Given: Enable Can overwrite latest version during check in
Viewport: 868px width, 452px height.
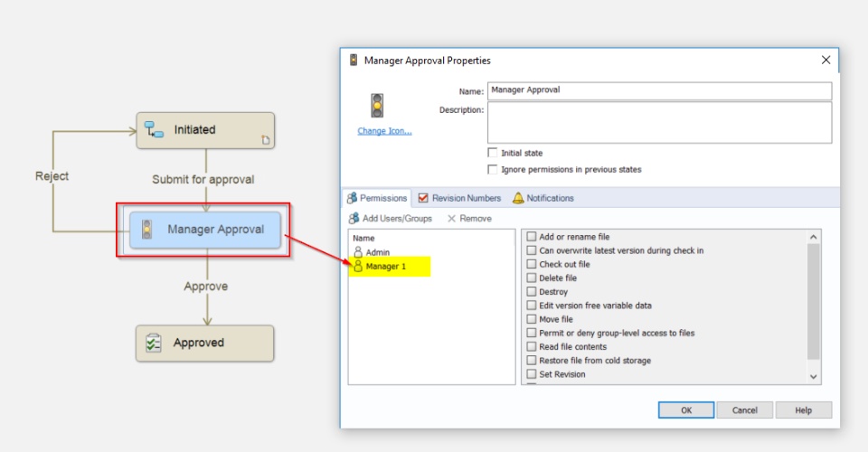Looking at the screenshot, I should (x=532, y=250).
